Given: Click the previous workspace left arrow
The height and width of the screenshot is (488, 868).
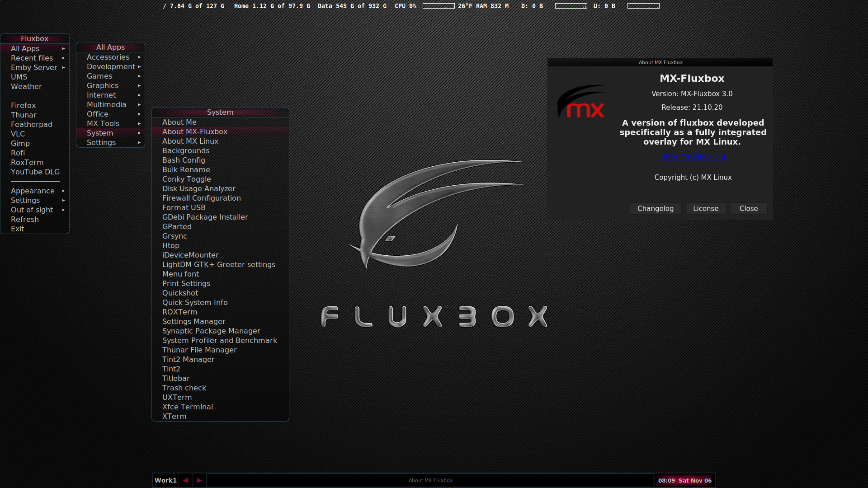Looking at the screenshot, I should [x=185, y=480].
